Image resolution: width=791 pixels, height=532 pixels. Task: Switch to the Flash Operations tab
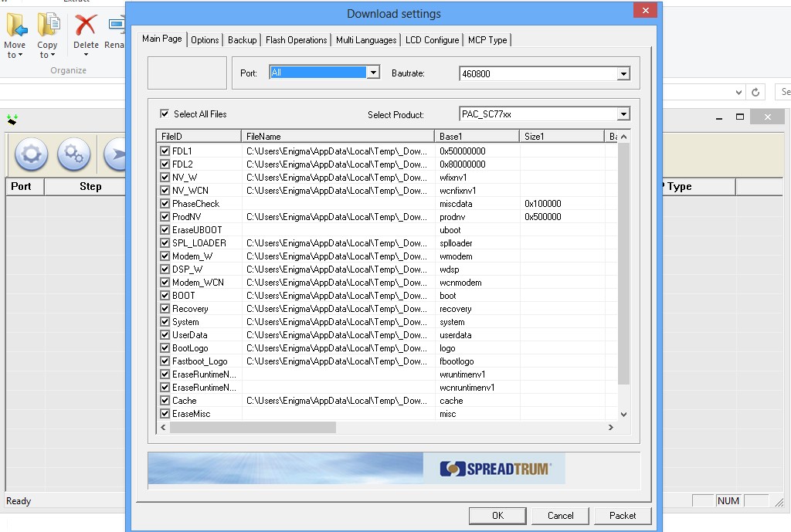(296, 40)
